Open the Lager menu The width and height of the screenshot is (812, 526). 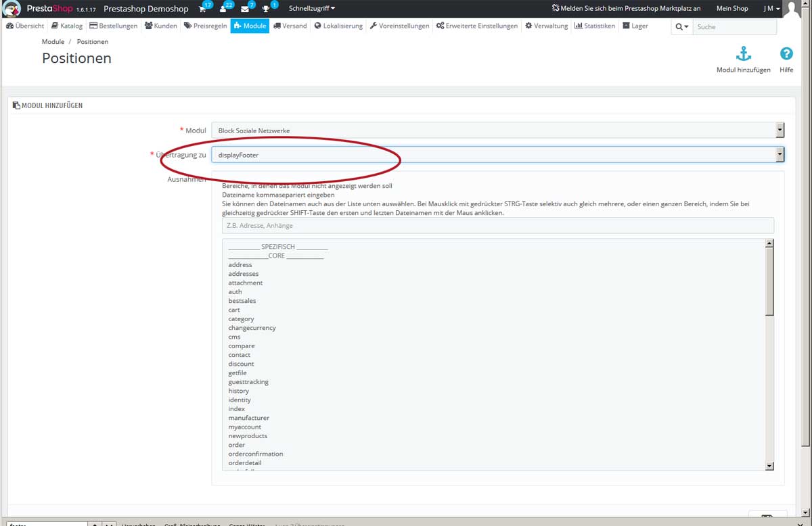[x=635, y=26]
